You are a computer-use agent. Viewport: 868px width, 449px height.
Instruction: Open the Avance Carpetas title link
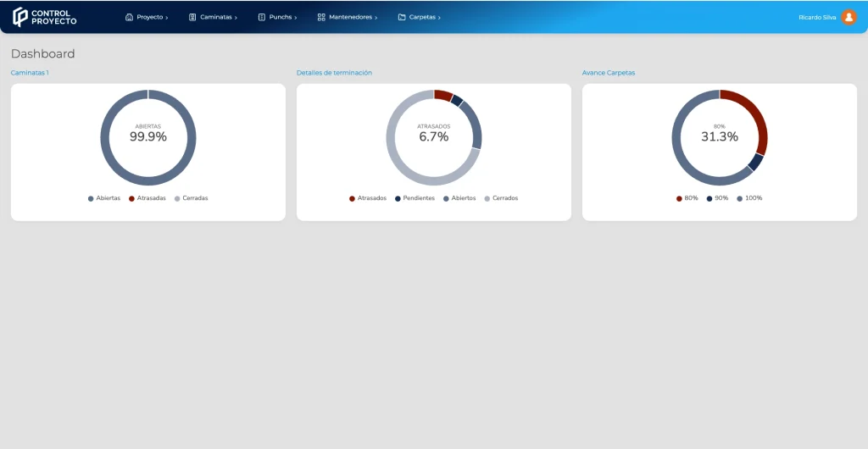[x=608, y=73]
